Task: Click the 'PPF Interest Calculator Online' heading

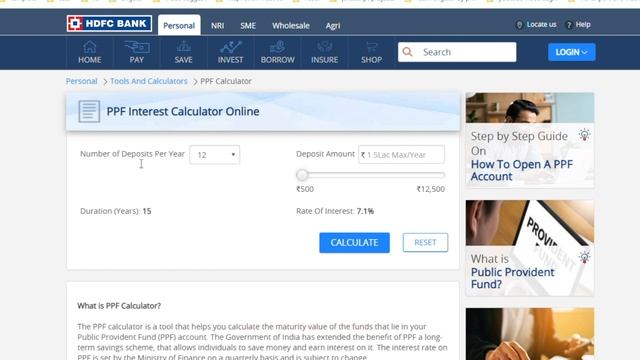Action: (183, 111)
